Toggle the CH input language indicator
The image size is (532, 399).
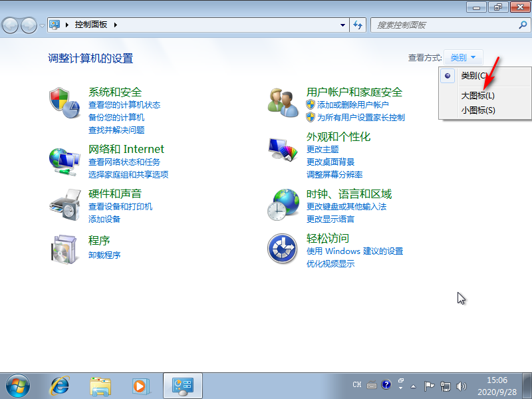[356, 384]
